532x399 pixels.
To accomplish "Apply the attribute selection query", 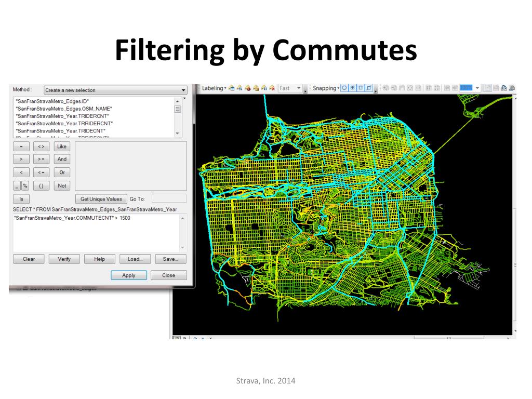I will click(x=129, y=275).
